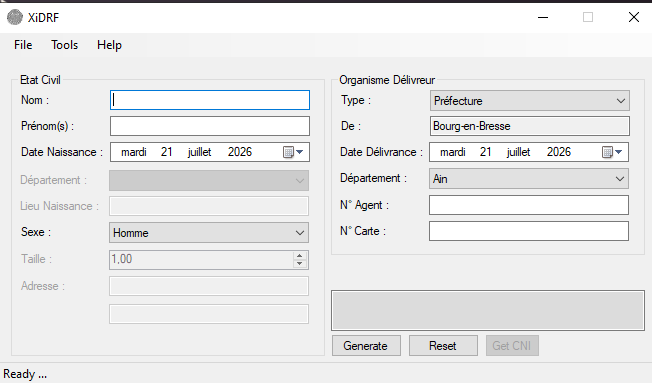This screenshot has height=383, width=652.
Task: Open the Tools menu
Action: (x=64, y=45)
